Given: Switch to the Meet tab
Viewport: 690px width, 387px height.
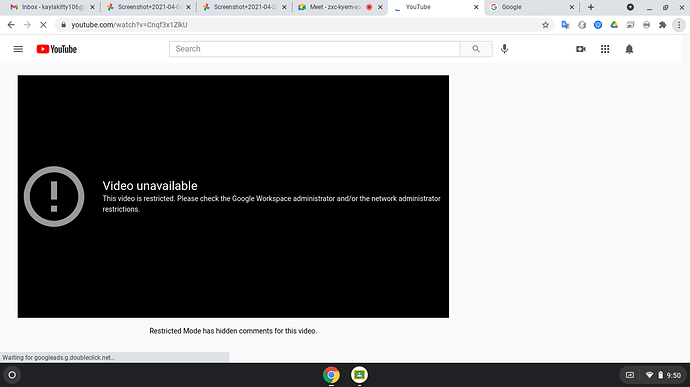Looking at the screenshot, I should (336, 7).
